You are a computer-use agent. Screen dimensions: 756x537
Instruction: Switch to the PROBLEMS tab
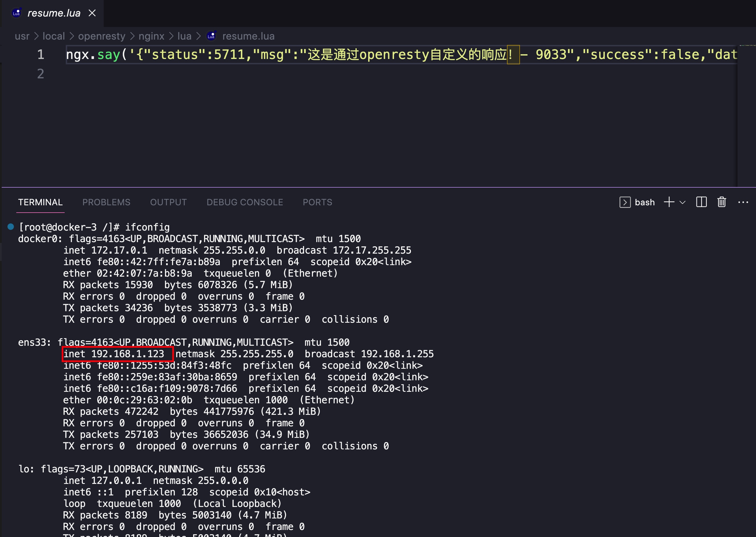coord(106,202)
